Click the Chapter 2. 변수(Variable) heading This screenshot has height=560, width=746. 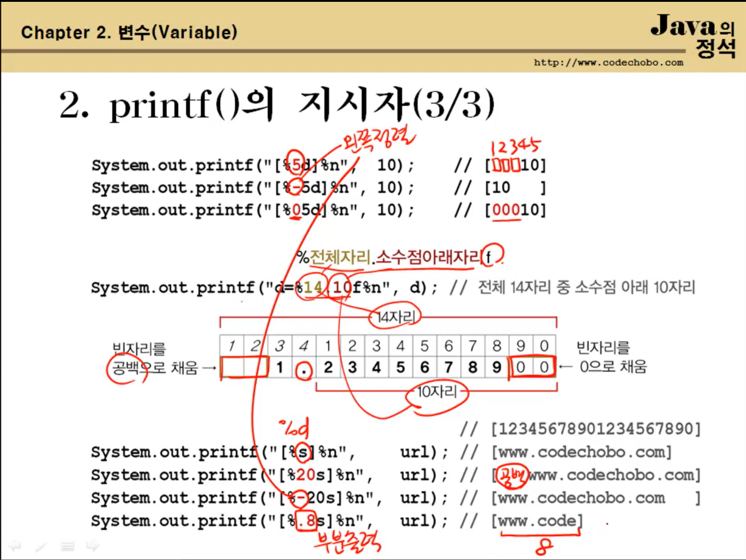point(129,32)
